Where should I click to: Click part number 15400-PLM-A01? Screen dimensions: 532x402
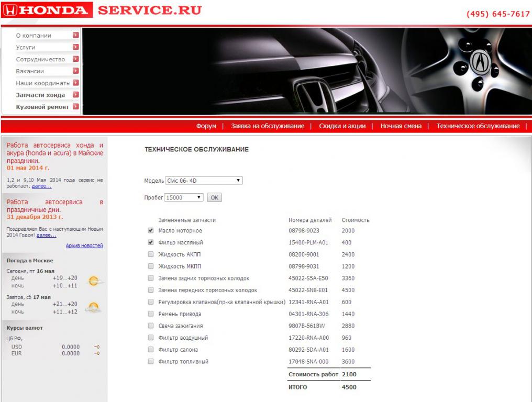[x=308, y=242]
